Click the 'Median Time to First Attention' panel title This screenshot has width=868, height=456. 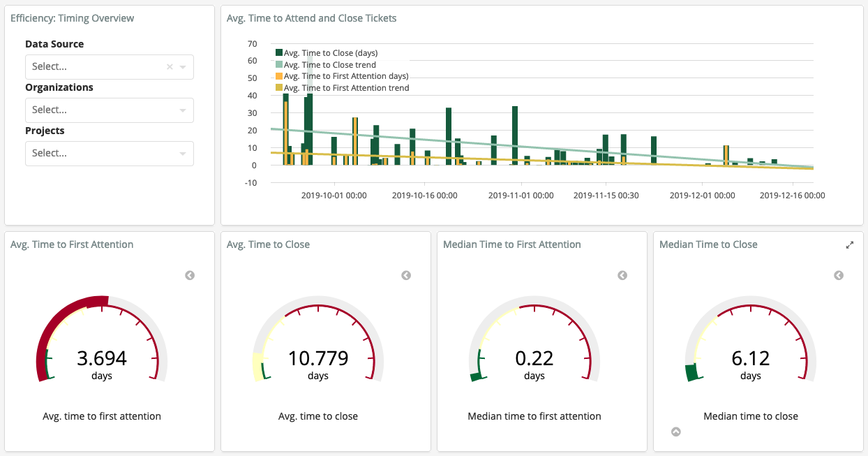click(x=512, y=244)
